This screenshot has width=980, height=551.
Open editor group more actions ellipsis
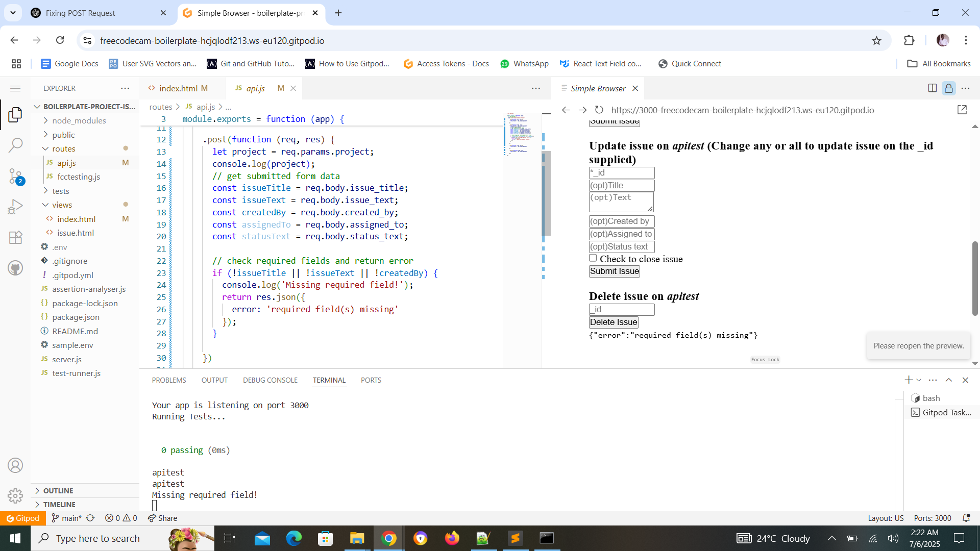tap(536, 88)
